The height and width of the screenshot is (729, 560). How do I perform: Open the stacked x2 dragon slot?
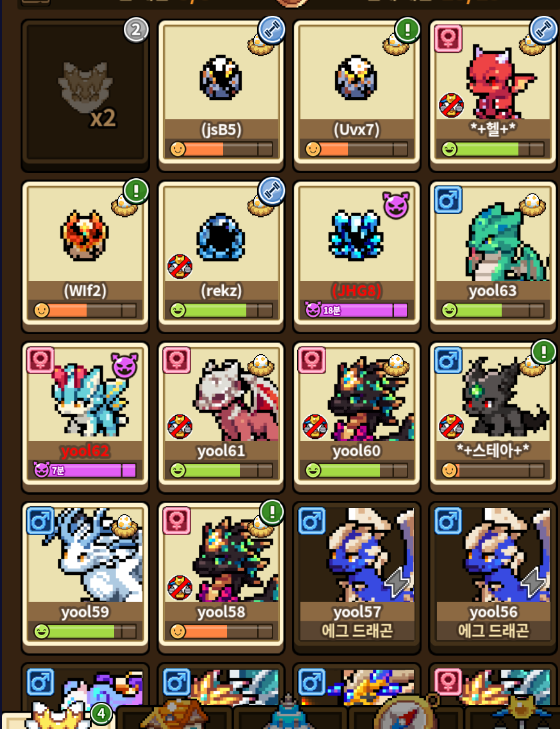[85, 93]
